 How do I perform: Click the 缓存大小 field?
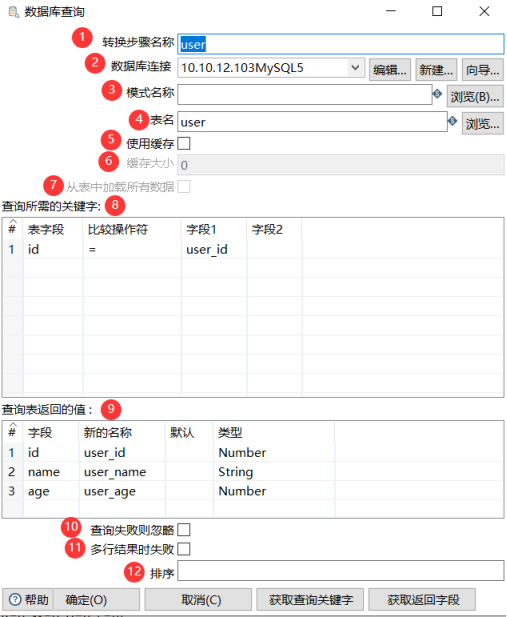click(x=340, y=164)
